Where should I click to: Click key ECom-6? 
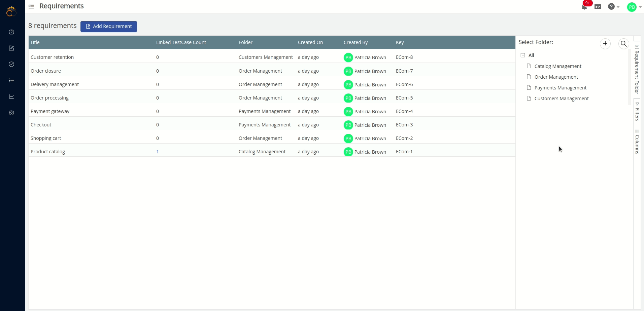(x=404, y=84)
